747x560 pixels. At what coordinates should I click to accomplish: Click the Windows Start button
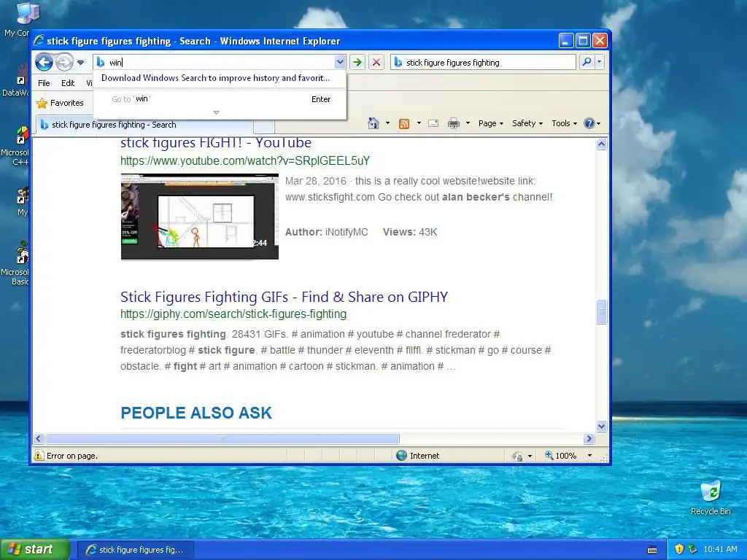pos(34,550)
